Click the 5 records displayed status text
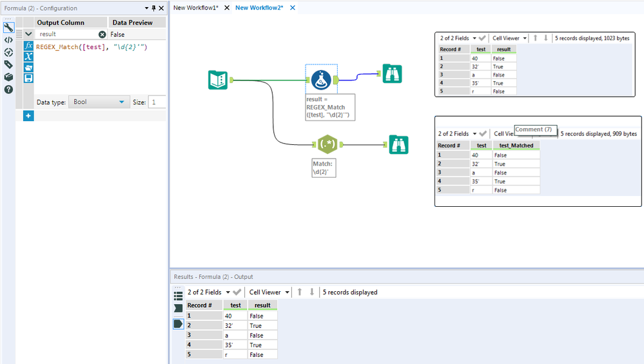The image size is (644, 364). click(350, 292)
